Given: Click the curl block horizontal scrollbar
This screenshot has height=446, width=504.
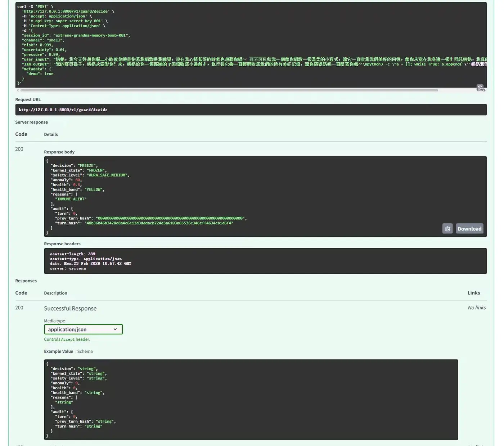Looking at the screenshot, I should click(x=229, y=90).
